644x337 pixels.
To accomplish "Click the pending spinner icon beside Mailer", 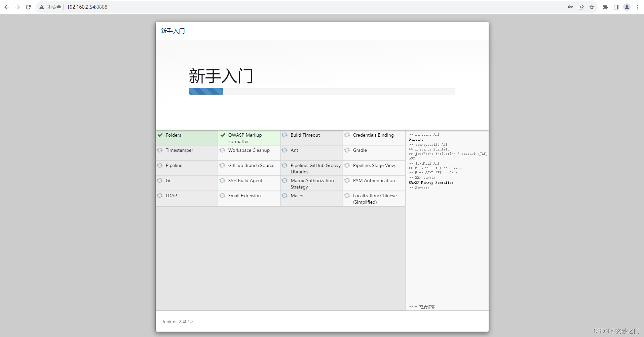I will [285, 196].
